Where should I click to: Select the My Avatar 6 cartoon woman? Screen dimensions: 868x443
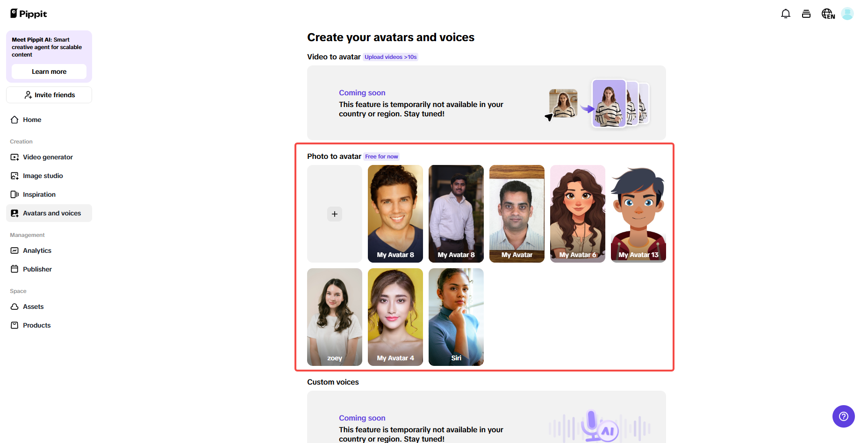[x=578, y=214]
